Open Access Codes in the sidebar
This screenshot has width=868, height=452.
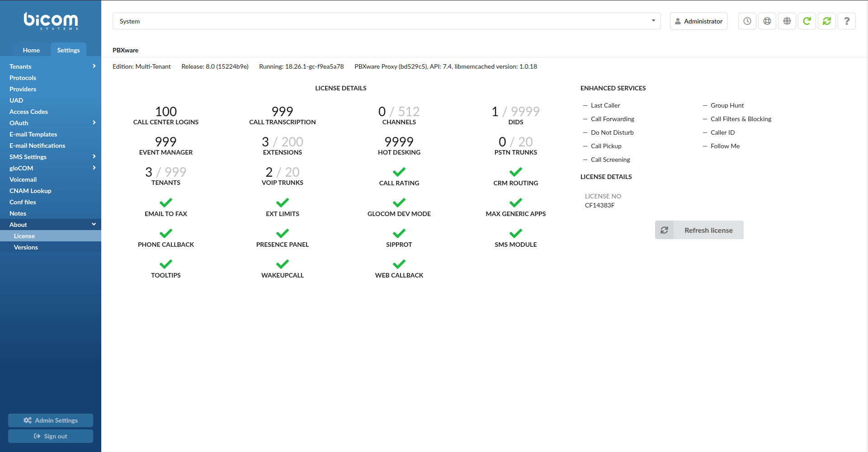pos(51,112)
